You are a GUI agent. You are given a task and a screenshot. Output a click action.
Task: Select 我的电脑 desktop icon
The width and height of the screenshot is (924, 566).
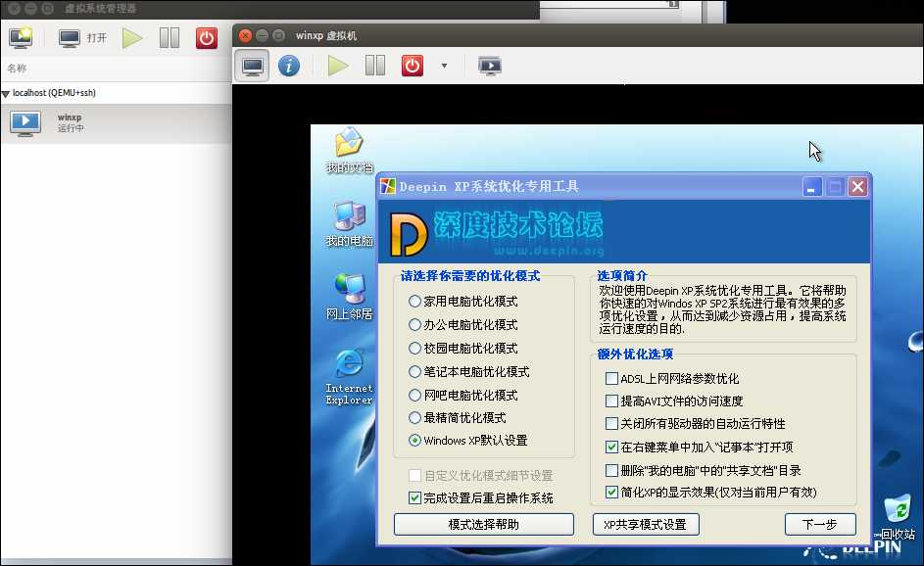pyautogui.click(x=349, y=224)
